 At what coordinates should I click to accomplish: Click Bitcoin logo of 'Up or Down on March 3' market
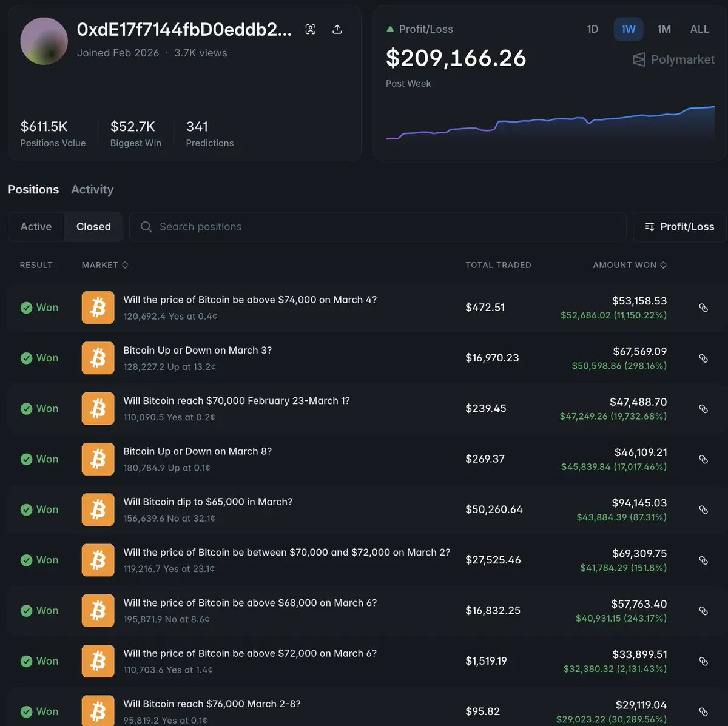pos(98,358)
